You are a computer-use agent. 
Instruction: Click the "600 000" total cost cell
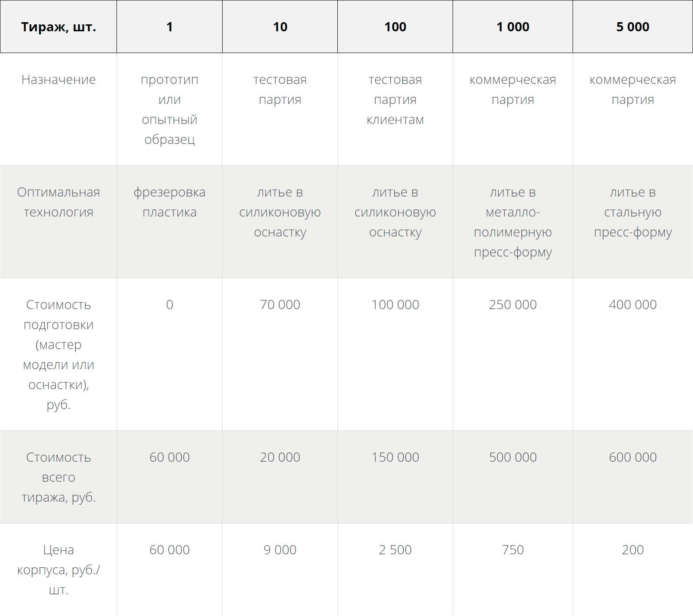click(633, 457)
